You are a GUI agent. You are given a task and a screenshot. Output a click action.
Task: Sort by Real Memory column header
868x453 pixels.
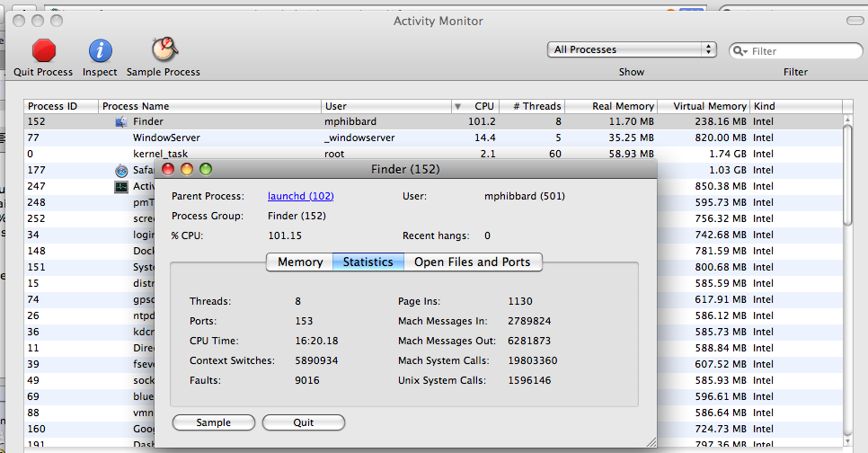[x=611, y=106]
